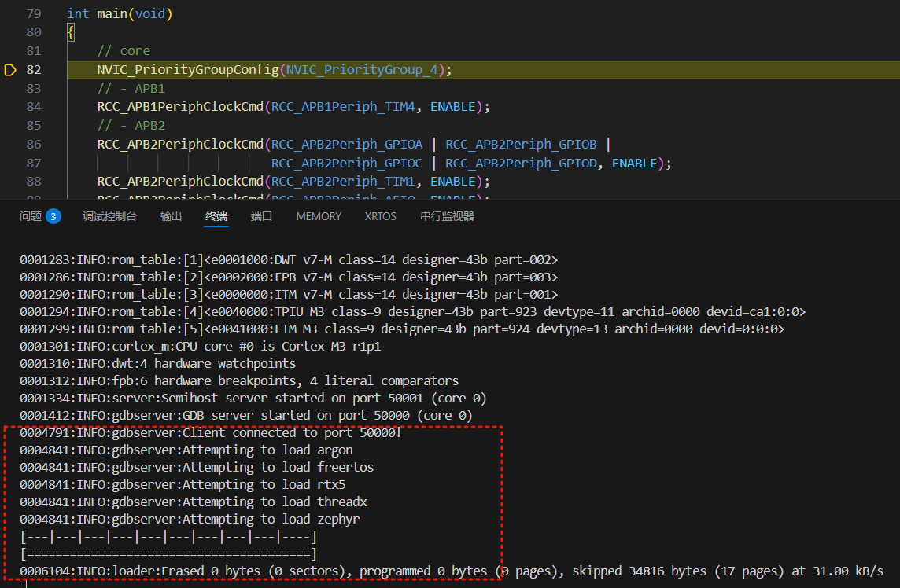Select the 串行监视器 tab
This screenshot has height=588, width=900.
[x=448, y=216]
